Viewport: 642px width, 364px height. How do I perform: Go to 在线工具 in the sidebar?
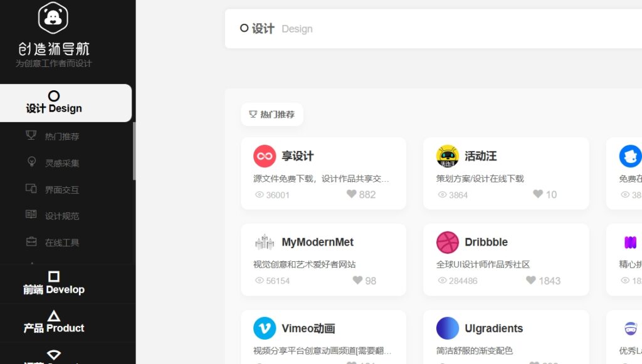pos(62,242)
